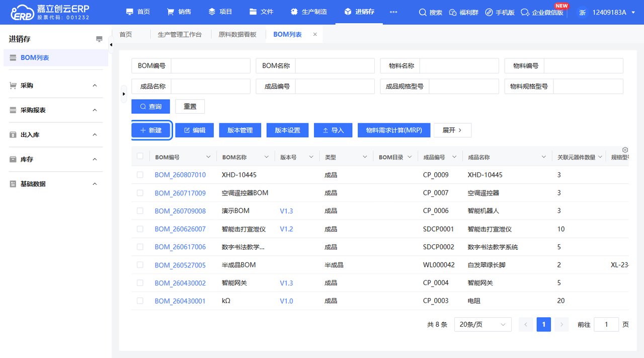
Task: Click page number 1 button
Action: (544, 324)
